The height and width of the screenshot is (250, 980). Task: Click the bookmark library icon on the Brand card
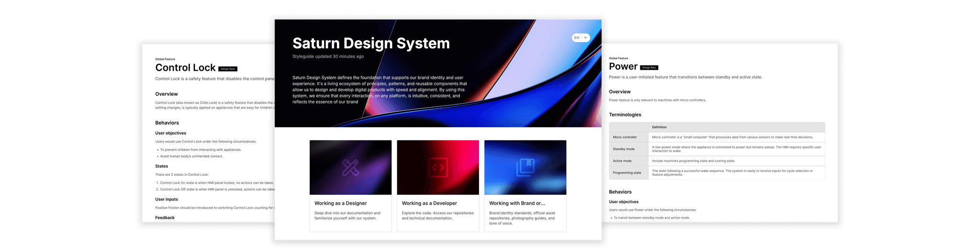pos(525,167)
